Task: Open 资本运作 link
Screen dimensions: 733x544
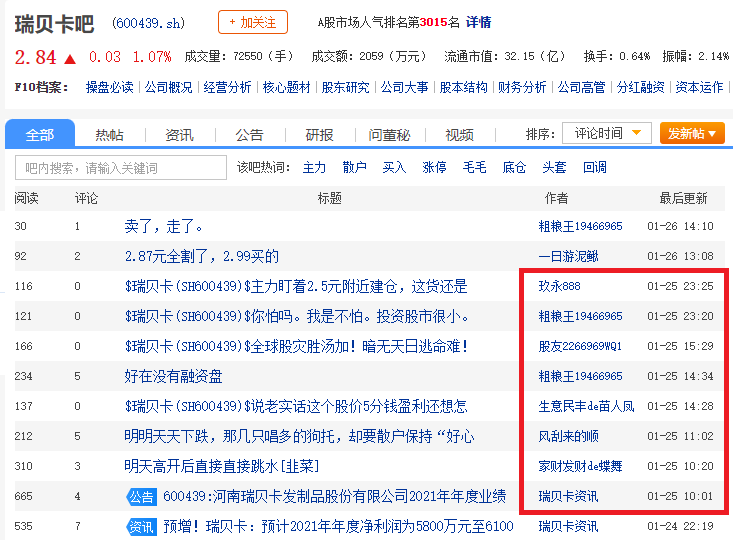Action: pos(699,87)
